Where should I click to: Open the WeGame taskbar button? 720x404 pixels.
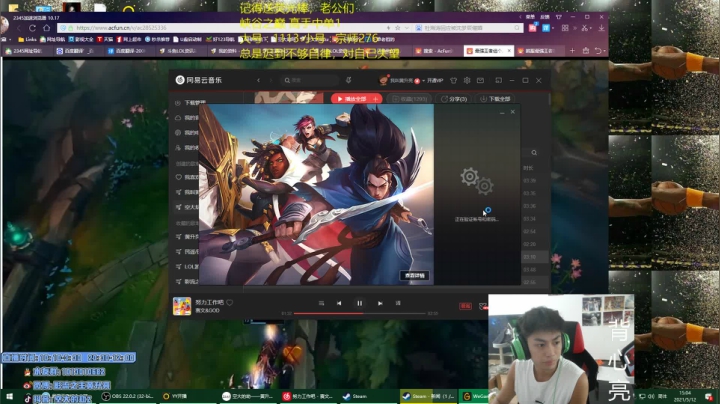[x=474, y=396]
